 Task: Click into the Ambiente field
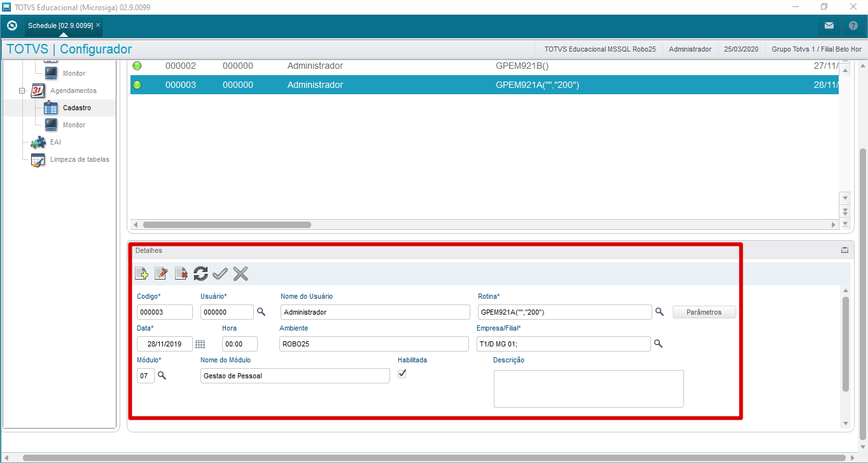(374, 344)
